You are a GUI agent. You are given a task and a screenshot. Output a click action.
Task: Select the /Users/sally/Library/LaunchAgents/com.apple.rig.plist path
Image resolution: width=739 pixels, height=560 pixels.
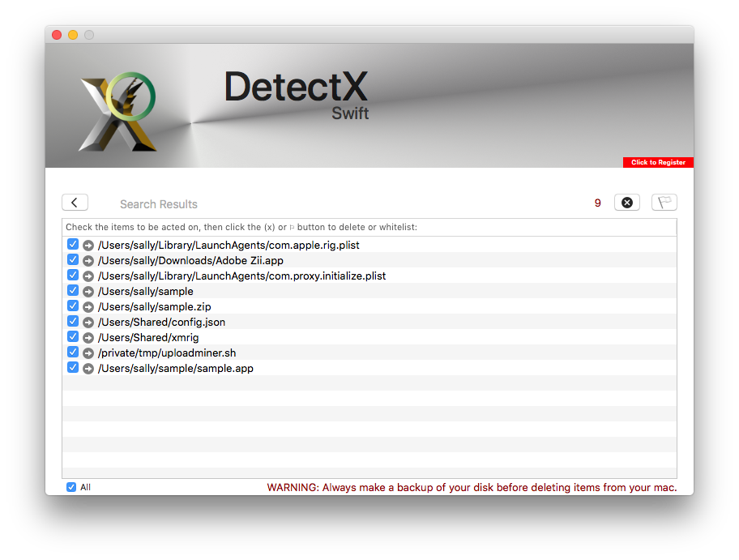tap(229, 245)
